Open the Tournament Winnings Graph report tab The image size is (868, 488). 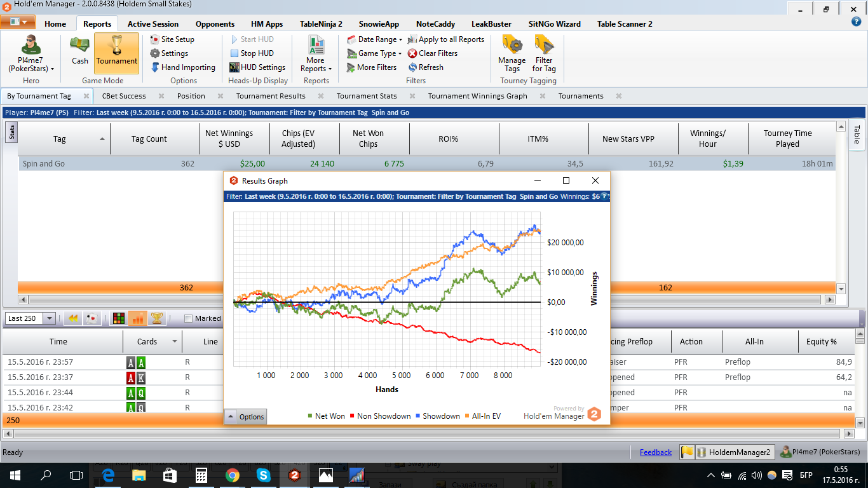click(478, 96)
